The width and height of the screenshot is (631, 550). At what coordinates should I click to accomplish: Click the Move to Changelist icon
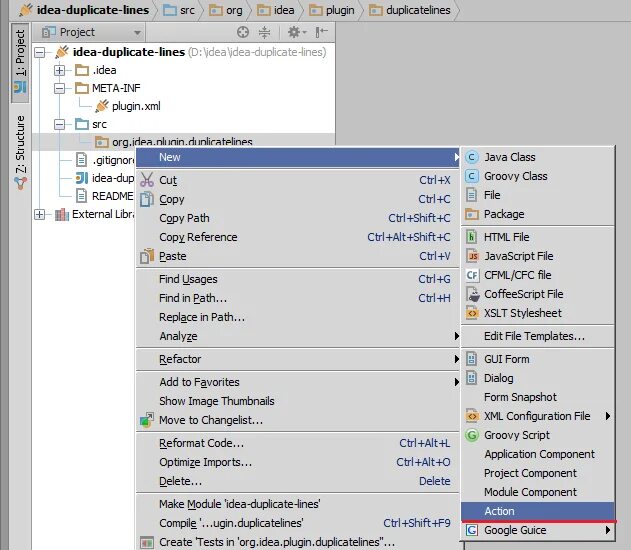[147, 420]
